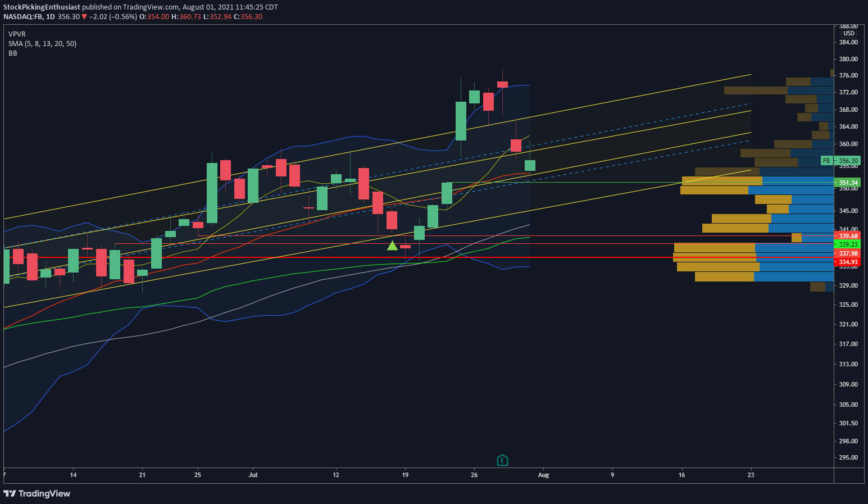Click the 372.00 price scale label
This screenshot has width=868, height=504.
(x=848, y=92)
